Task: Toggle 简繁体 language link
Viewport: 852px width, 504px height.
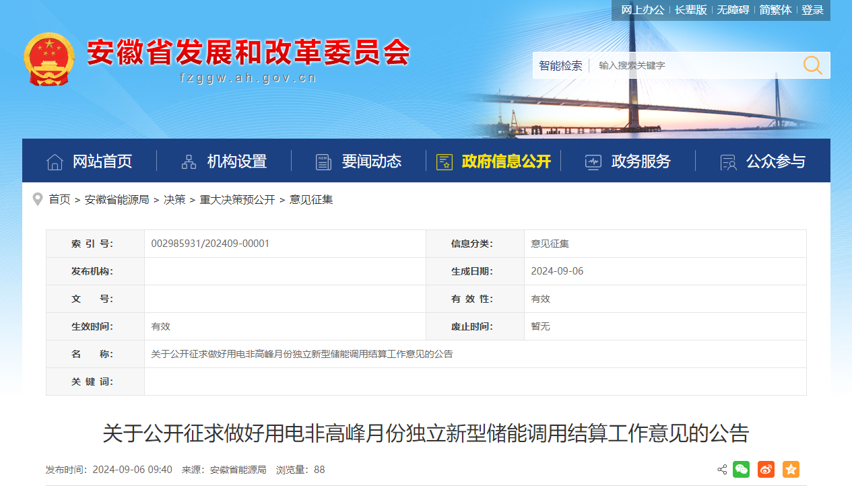Action: (776, 10)
